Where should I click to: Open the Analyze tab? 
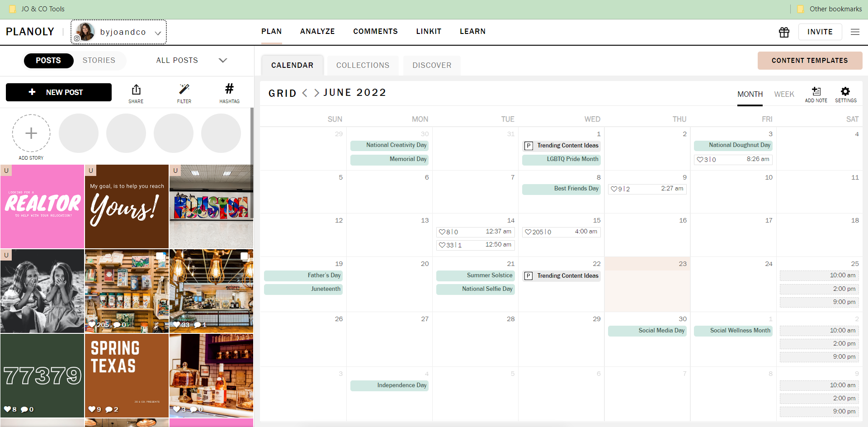tap(317, 32)
